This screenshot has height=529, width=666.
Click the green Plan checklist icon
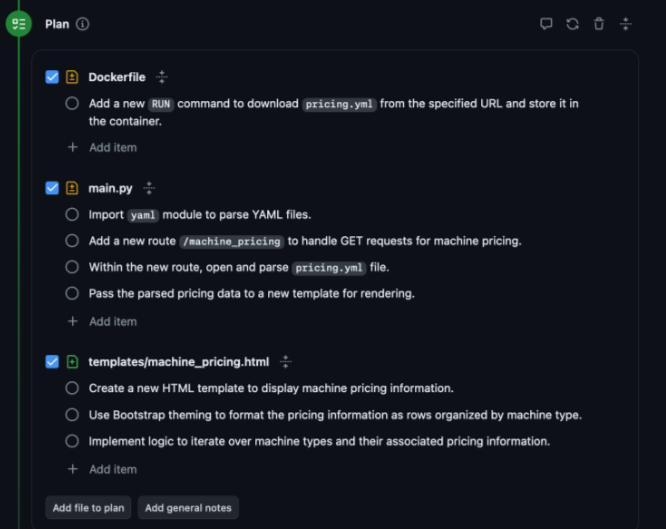tap(19, 24)
